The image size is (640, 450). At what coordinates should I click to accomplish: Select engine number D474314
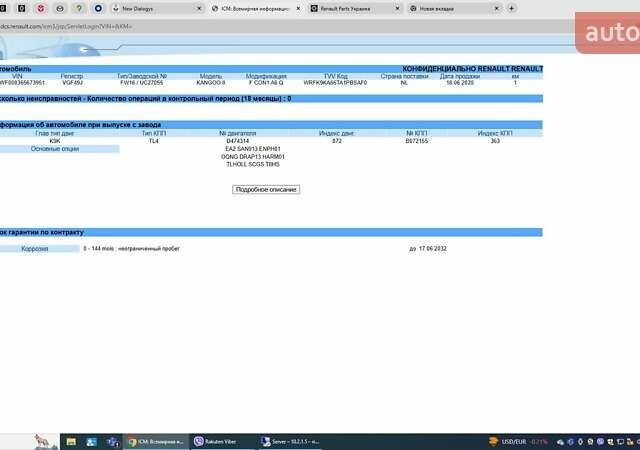pos(238,141)
